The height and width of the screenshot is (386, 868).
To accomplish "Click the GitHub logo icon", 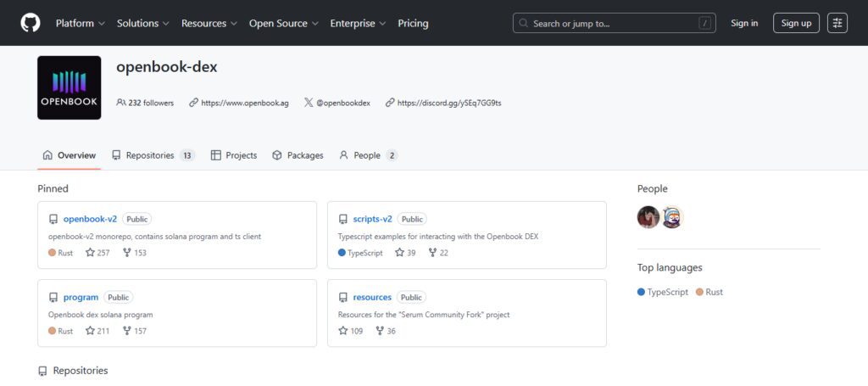I will click(x=31, y=23).
